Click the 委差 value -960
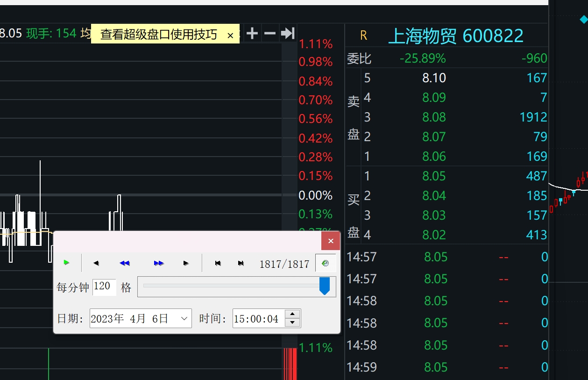Screen dimensions: 588x380 (534, 58)
